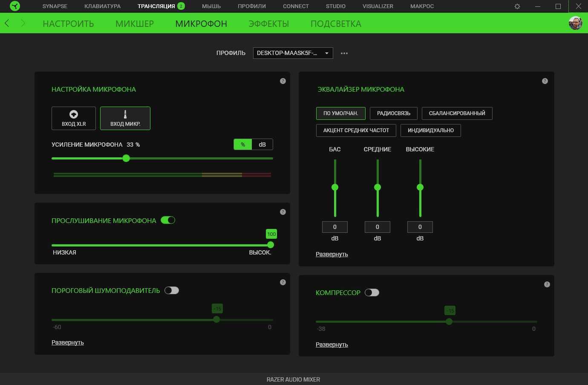Switch to the ЭФФЕКТЫ tab
Screen dimensions: 588x385
[x=268, y=24]
